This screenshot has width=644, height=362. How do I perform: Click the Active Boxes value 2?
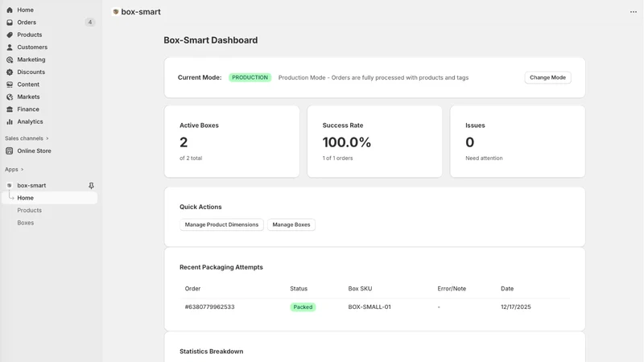point(184,142)
